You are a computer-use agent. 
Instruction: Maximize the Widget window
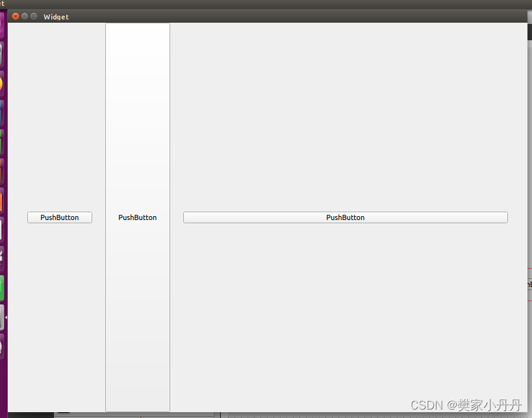coord(33,16)
